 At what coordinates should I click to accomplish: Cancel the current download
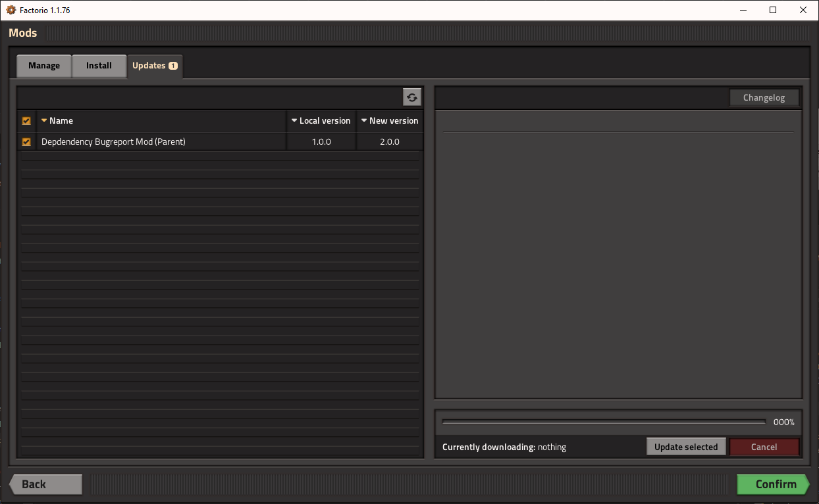pos(764,447)
